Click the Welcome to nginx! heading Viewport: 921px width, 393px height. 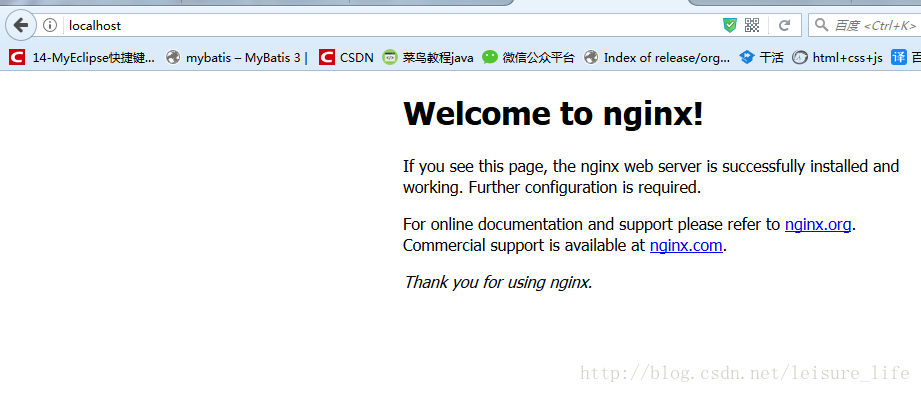click(x=553, y=113)
